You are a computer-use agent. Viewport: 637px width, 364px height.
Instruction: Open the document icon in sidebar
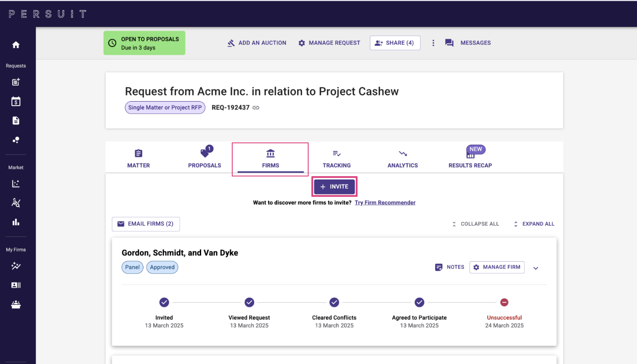click(x=16, y=121)
